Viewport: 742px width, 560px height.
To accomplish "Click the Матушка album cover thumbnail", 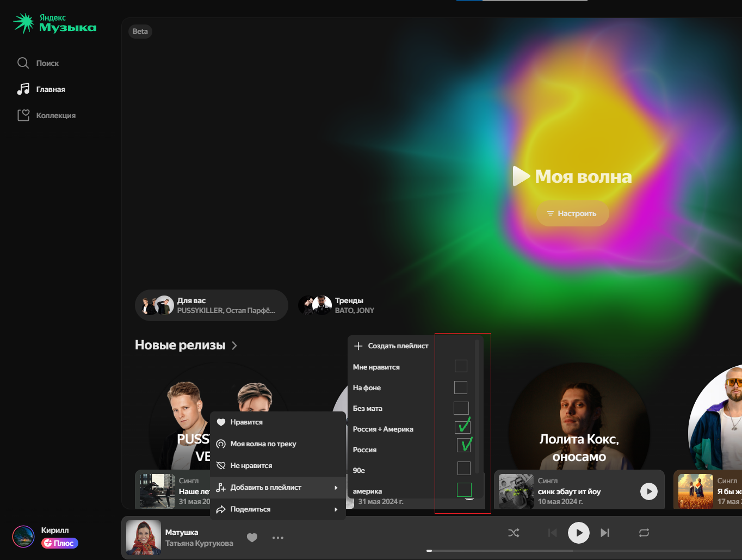I will (144, 538).
